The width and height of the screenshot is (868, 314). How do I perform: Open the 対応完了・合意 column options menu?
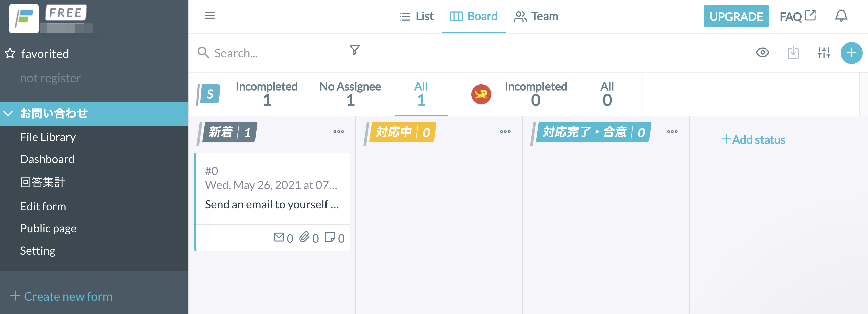point(672,132)
